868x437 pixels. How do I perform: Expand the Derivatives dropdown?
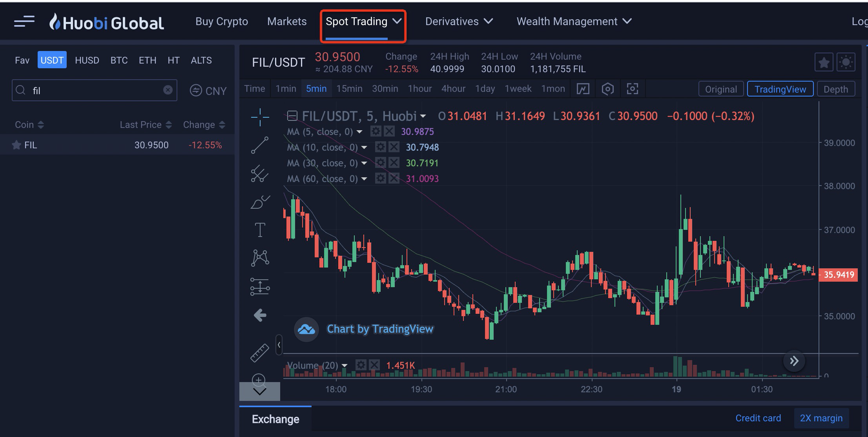pos(488,21)
